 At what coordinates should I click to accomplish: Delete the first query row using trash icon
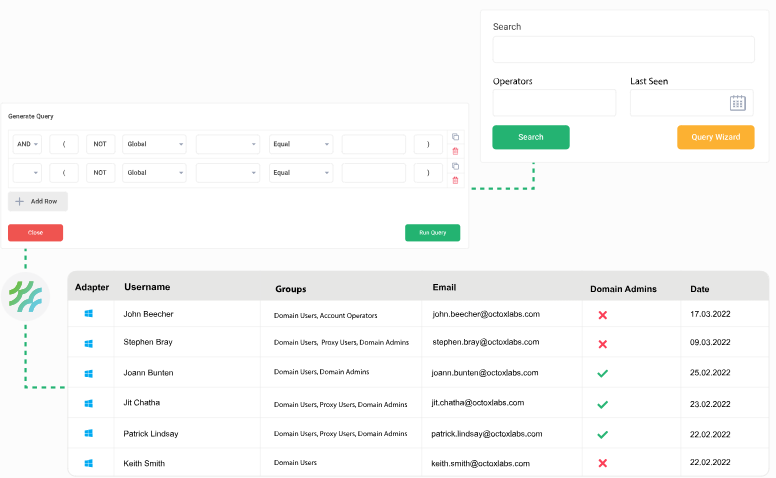pyautogui.click(x=455, y=151)
